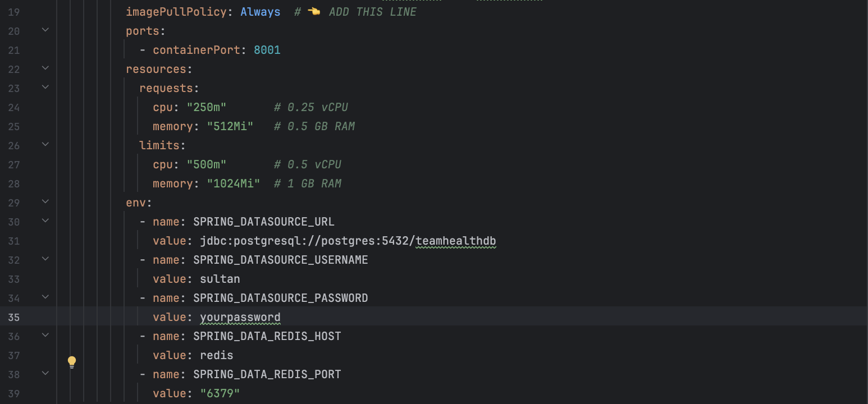Click the redis host value
The image size is (868, 404).
pyautogui.click(x=217, y=356)
